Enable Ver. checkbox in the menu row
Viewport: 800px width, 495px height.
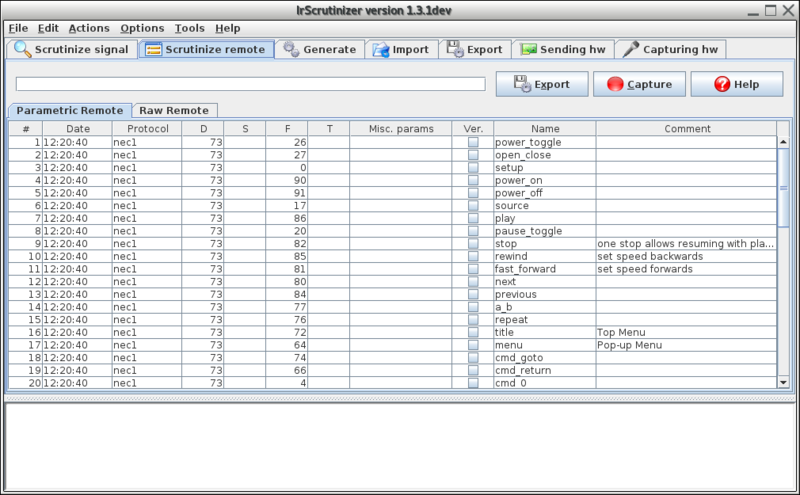pos(473,345)
